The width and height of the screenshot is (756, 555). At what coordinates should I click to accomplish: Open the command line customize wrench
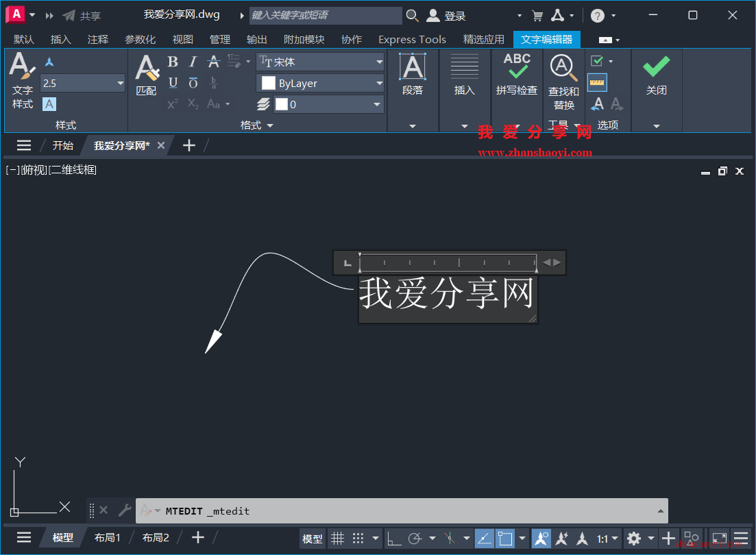(x=124, y=510)
